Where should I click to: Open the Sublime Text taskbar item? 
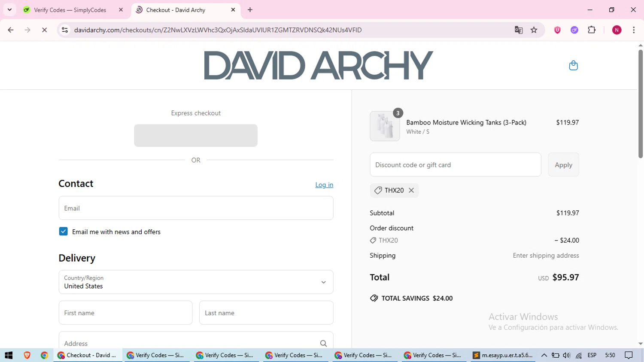(502, 355)
